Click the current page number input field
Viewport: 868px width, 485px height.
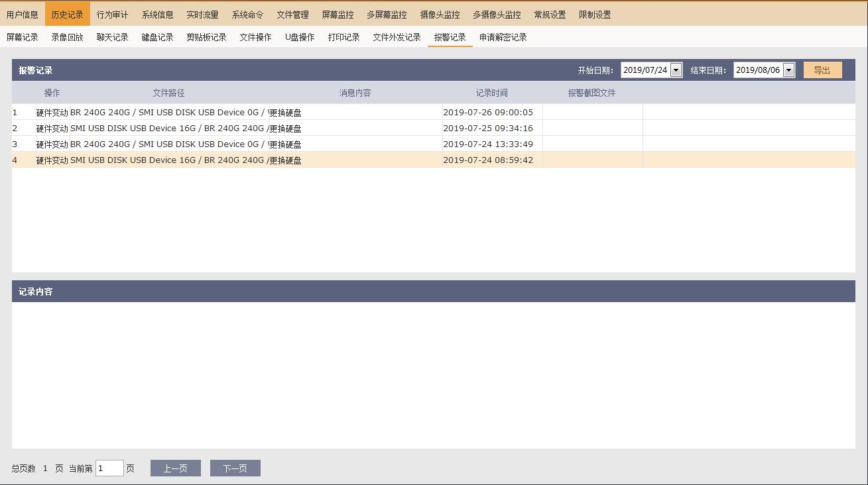[109, 468]
